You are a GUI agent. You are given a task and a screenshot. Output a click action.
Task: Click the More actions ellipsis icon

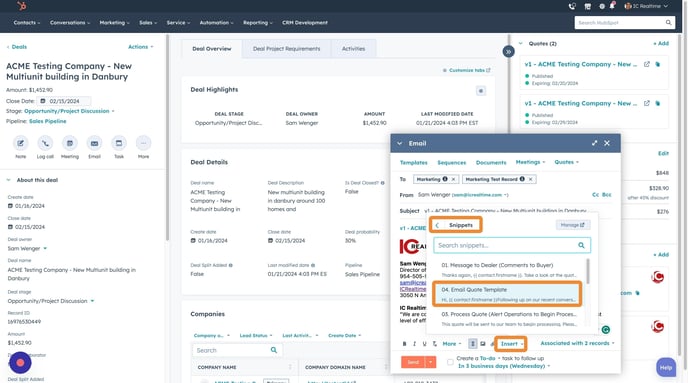coord(143,143)
